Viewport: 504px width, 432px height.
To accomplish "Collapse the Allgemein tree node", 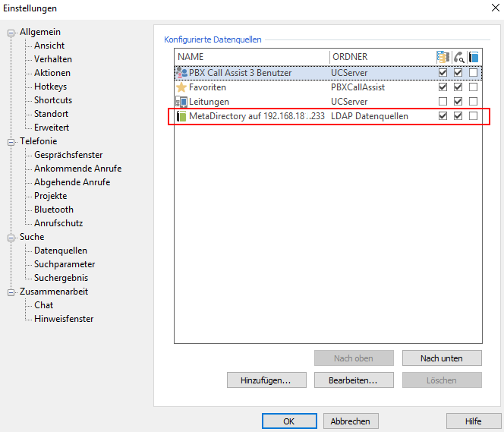I will (11, 33).
